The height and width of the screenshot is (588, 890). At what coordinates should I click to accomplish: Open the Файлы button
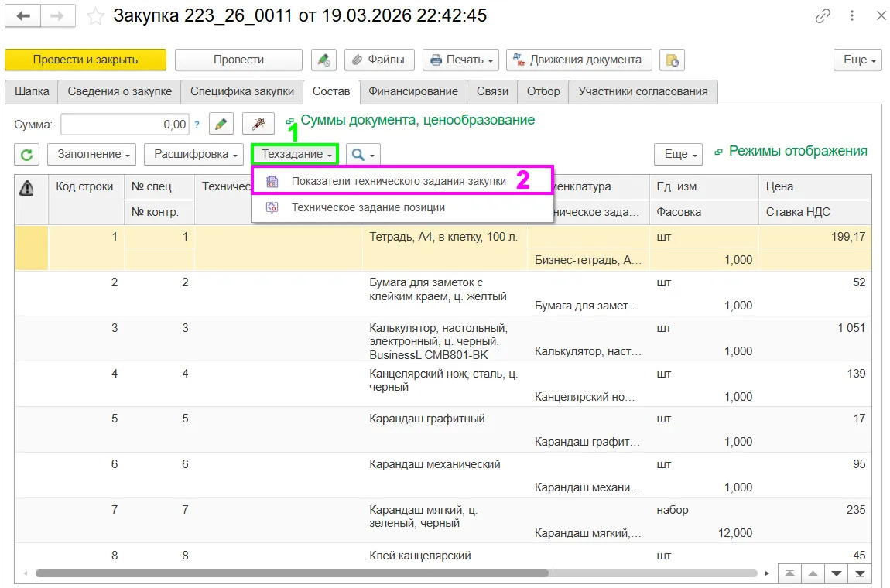point(379,60)
